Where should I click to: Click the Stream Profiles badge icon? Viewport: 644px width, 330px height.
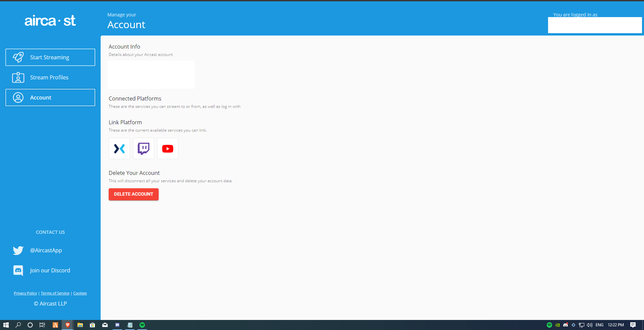point(18,77)
